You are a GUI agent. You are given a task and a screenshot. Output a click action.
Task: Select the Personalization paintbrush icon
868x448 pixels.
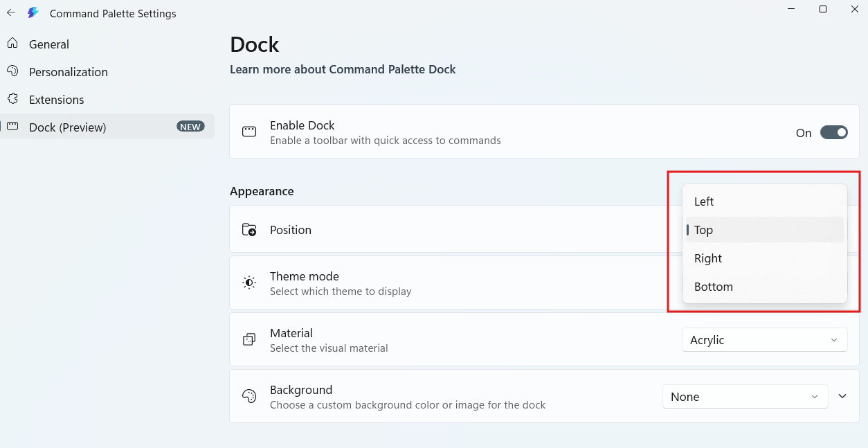point(12,71)
